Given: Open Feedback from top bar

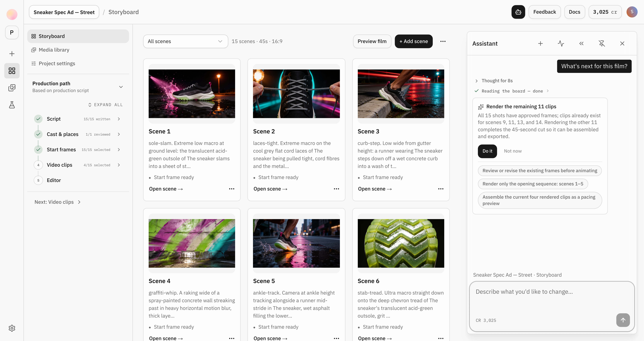Looking at the screenshot, I should [x=545, y=12].
